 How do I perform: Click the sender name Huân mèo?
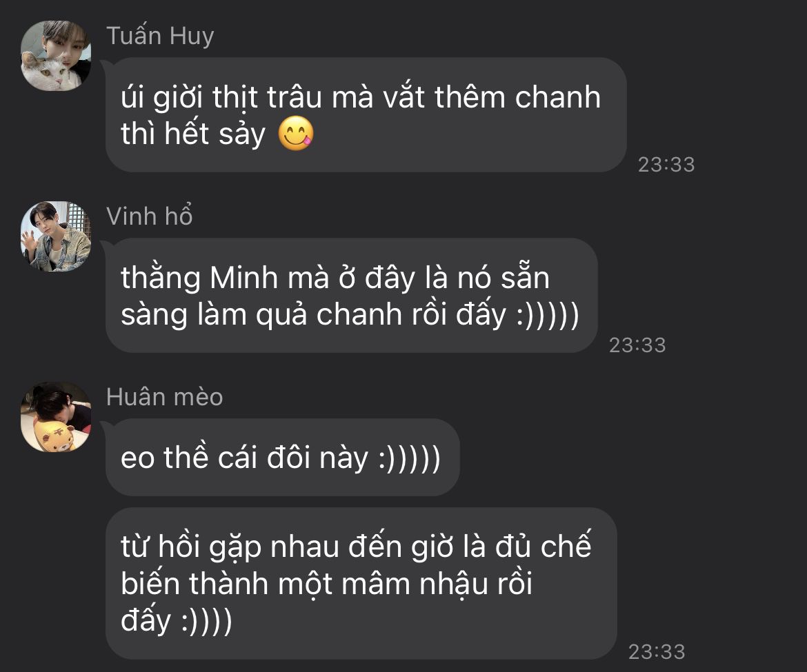tap(165, 397)
